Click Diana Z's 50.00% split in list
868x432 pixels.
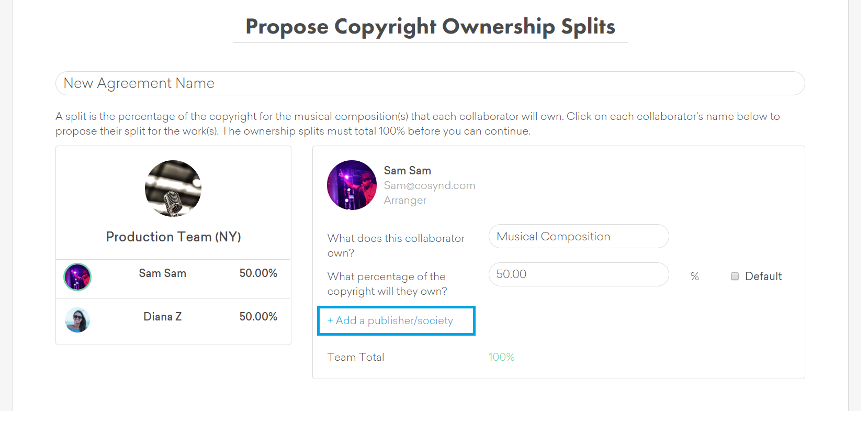pos(258,317)
